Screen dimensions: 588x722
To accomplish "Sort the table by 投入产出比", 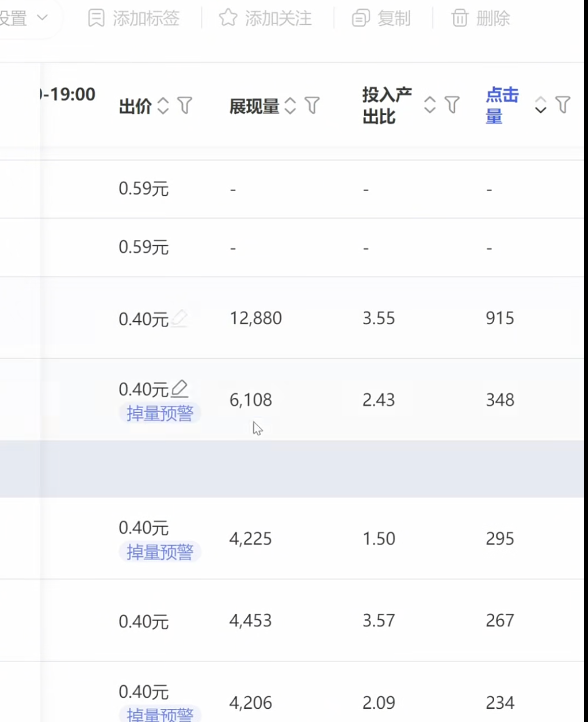I will coord(430,105).
